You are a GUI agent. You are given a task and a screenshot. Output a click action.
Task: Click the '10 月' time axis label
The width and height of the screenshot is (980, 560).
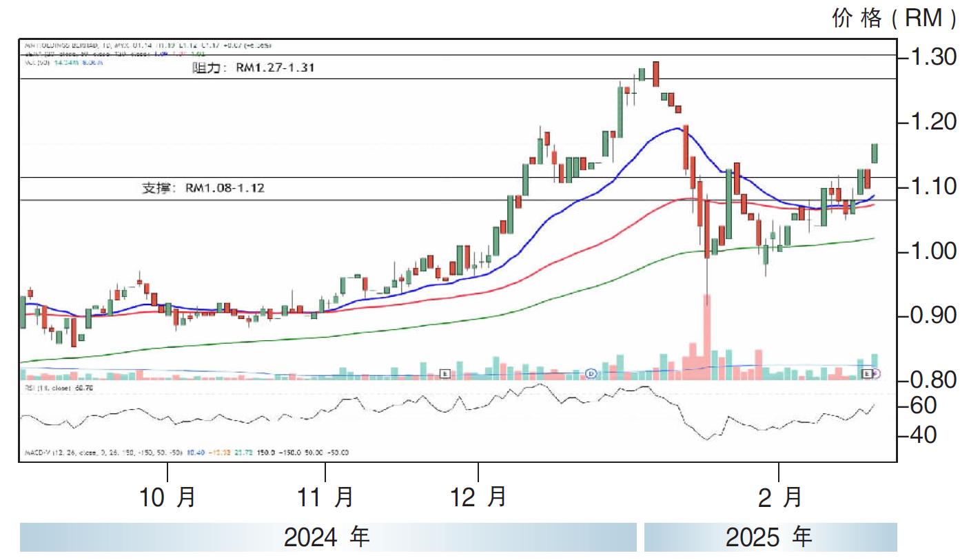(167, 497)
